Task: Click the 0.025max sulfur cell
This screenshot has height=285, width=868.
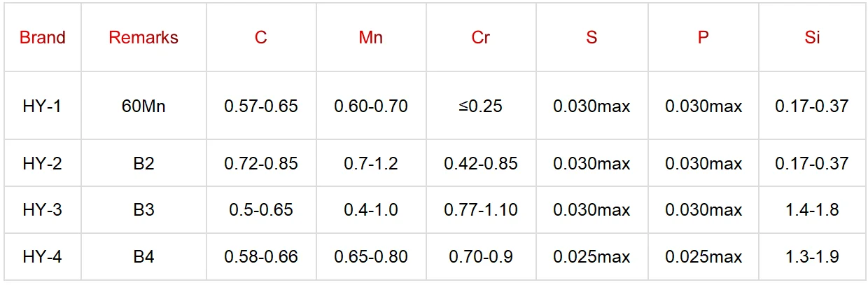Action: (x=591, y=257)
